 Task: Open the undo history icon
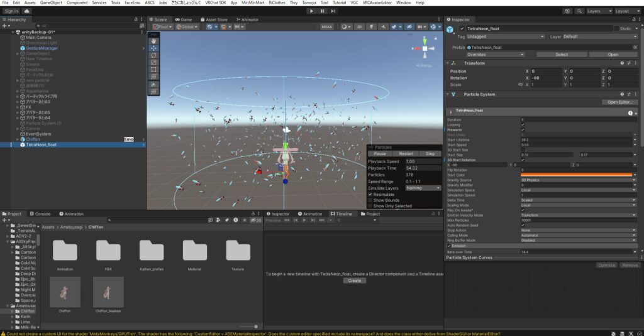pyautogui.click(x=568, y=11)
